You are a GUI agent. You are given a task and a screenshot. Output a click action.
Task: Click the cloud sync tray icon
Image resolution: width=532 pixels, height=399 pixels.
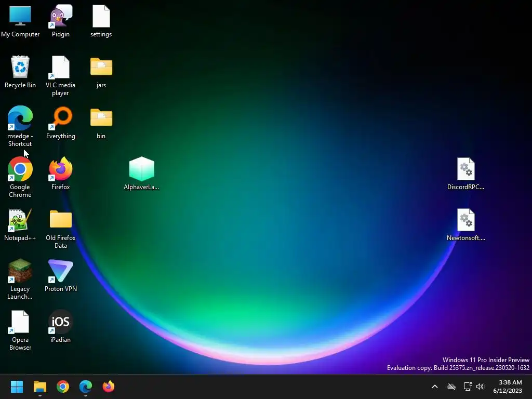(x=451, y=387)
